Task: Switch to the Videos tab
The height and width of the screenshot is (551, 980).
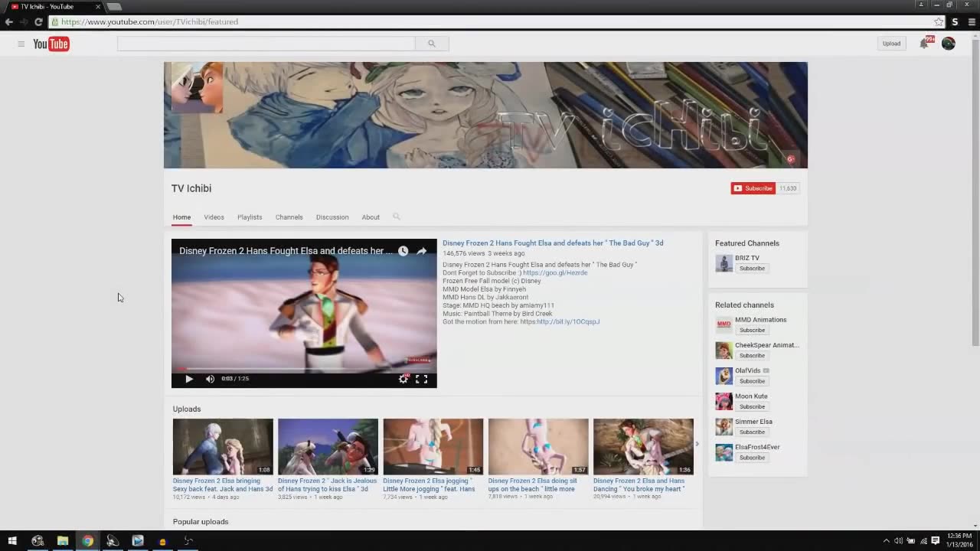Action: (214, 217)
